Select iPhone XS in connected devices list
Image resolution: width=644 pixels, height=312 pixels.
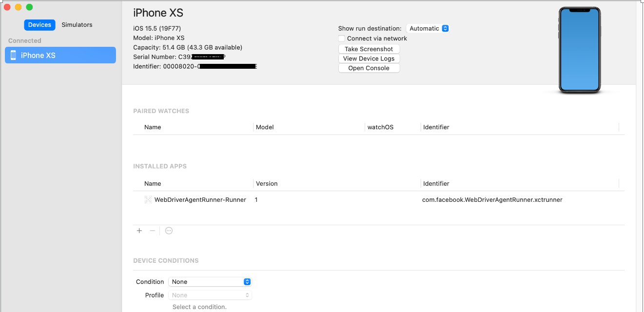tap(60, 55)
